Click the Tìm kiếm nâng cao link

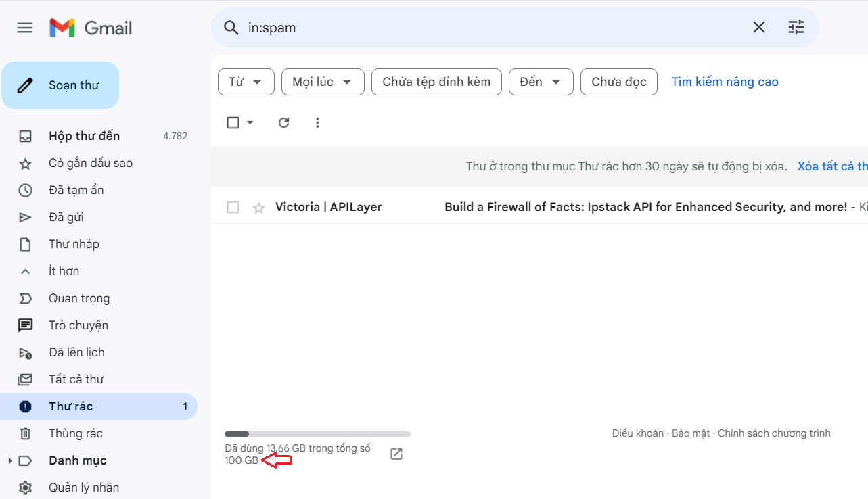click(725, 81)
